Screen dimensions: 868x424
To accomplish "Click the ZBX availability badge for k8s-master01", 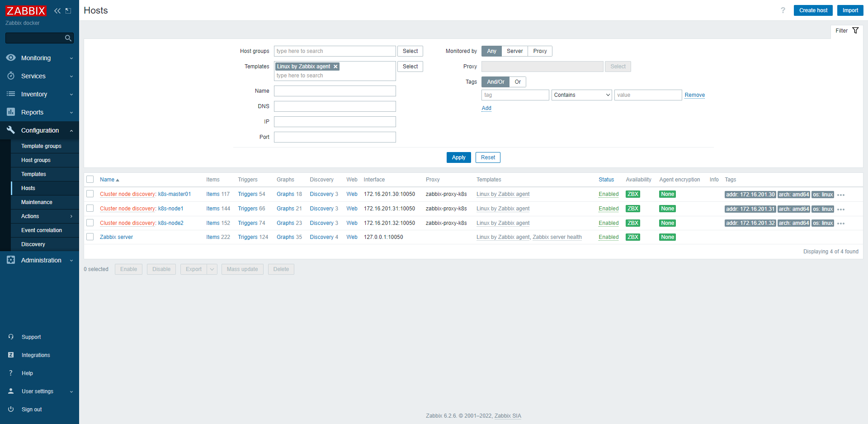I will pos(632,194).
